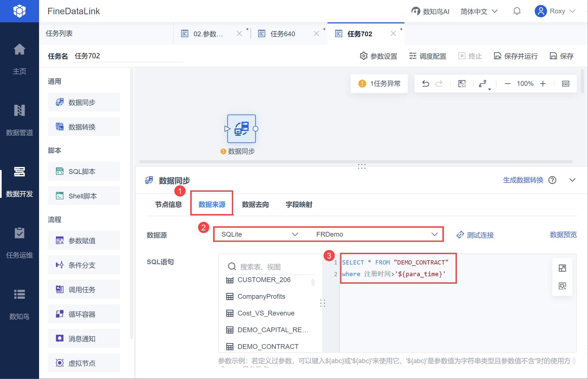Switch to the 任务640 tab
Image resolution: width=588 pixels, height=379 pixels.
283,34
